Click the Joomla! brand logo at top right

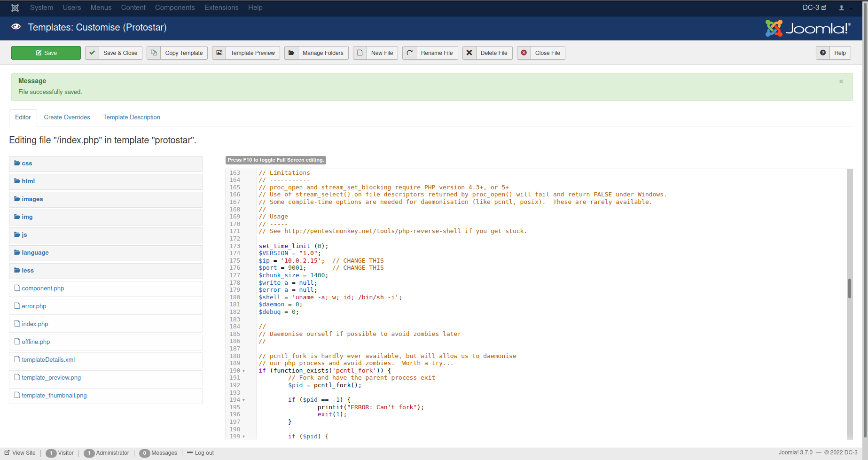[x=808, y=28]
